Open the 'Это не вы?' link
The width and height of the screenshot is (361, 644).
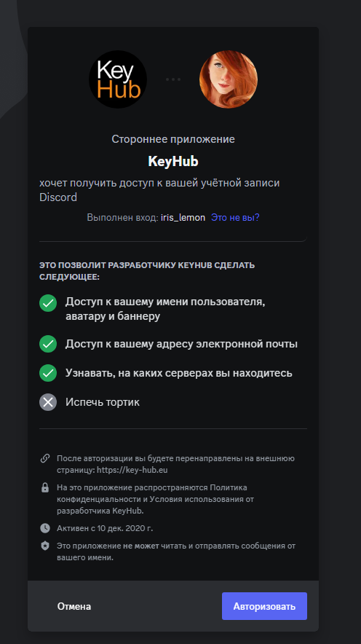(x=235, y=217)
